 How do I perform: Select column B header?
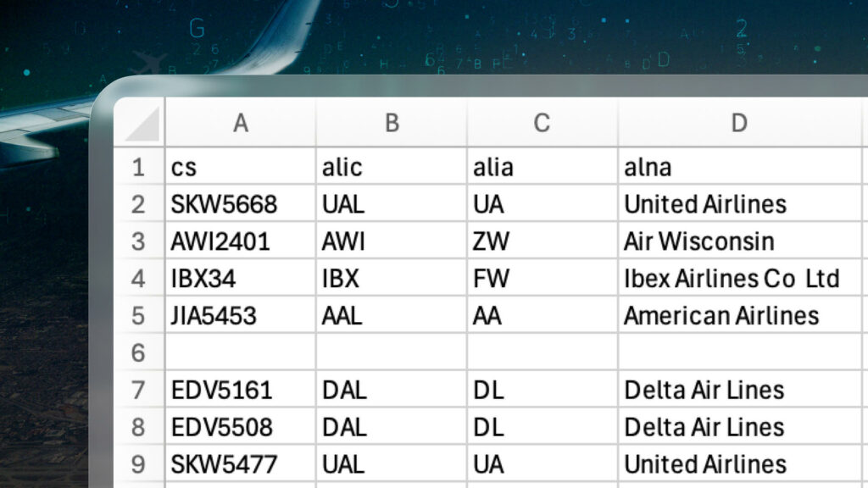coord(392,123)
